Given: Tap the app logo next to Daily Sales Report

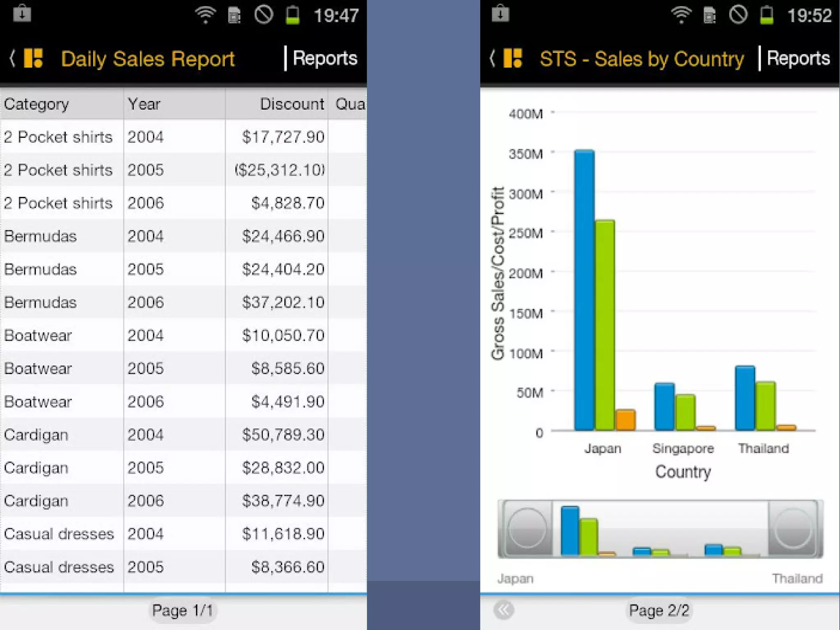Looking at the screenshot, I should [x=33, y=58].
